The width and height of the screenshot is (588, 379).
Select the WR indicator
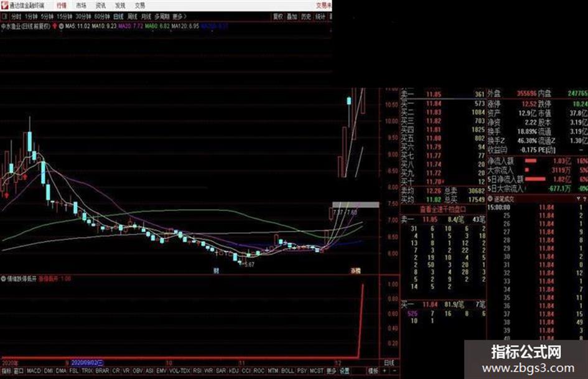pyautogui.click(x=208, y=371)
